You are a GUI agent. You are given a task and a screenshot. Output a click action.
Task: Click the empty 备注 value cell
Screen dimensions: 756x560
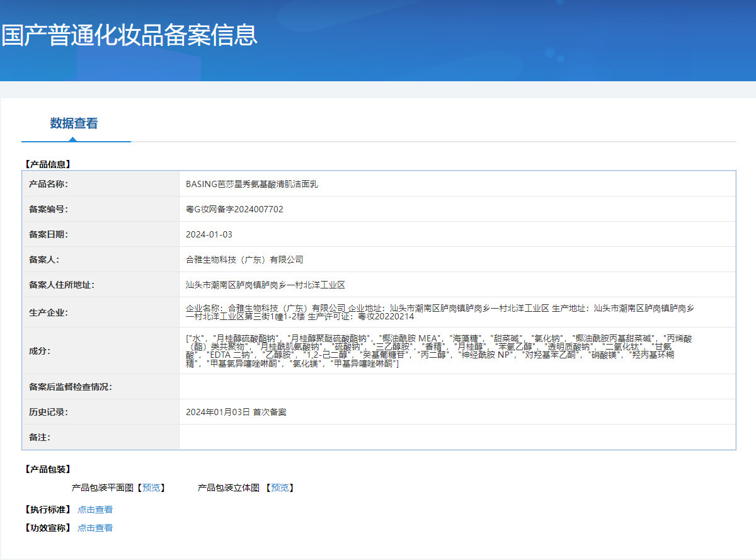coord(457,437)
